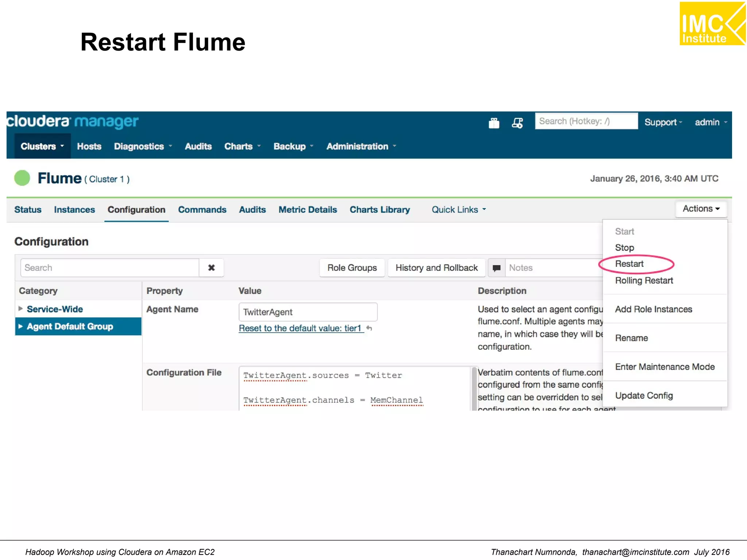Open the Charts Library tab

click(380, 210)
